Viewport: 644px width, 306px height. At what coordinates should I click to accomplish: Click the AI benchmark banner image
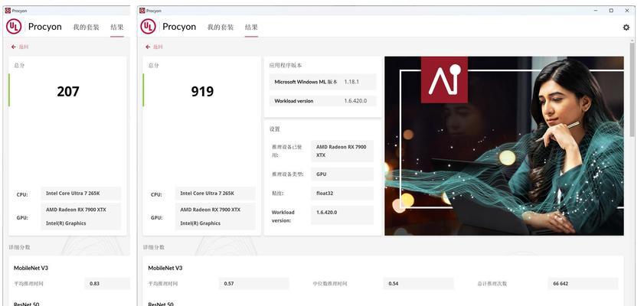click(x=504, y=145)
